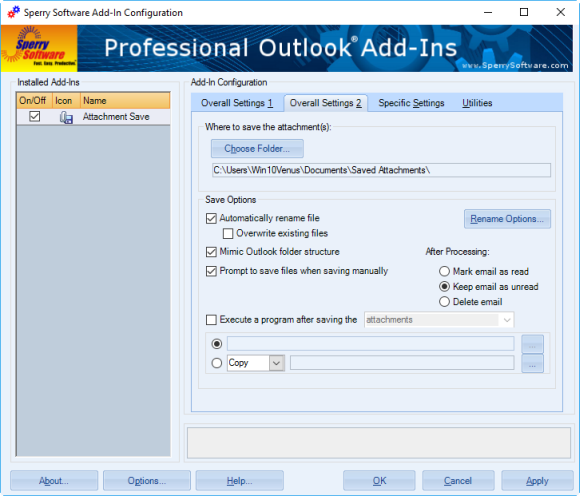Click the About button
This screenshot has width=580, height=496.
54,480
